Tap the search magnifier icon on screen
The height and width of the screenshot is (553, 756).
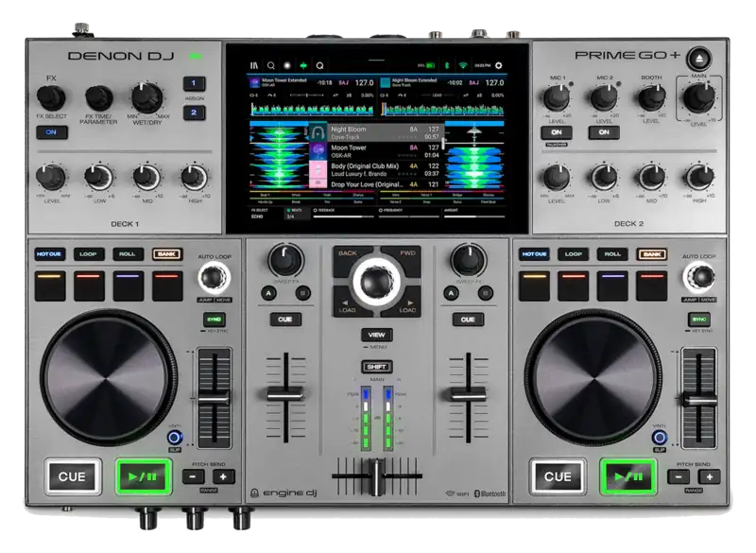271,65
